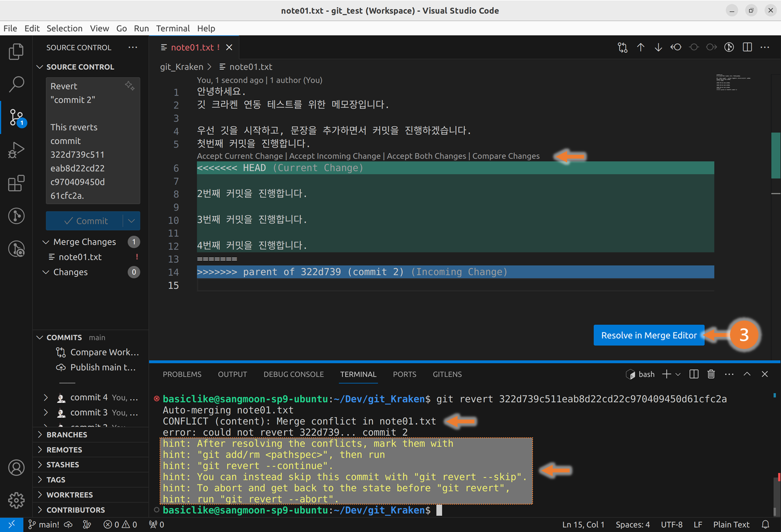Open new terminal profile dropdown arrow

pyautogui.click(x=678, y=374)
